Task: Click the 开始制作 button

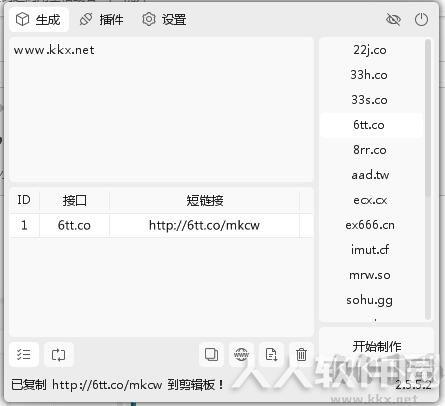Action: (x=377, y=346)
